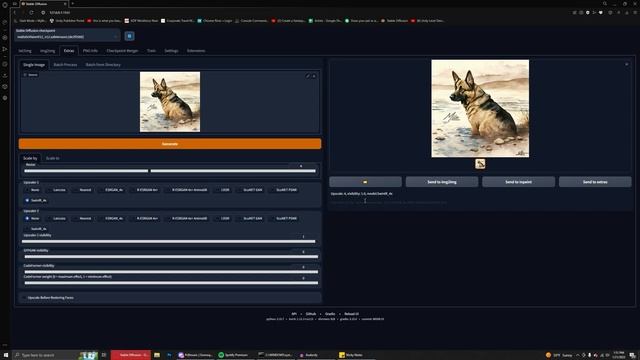Click the pencil edit icon on source image

[x=307, y=76]
